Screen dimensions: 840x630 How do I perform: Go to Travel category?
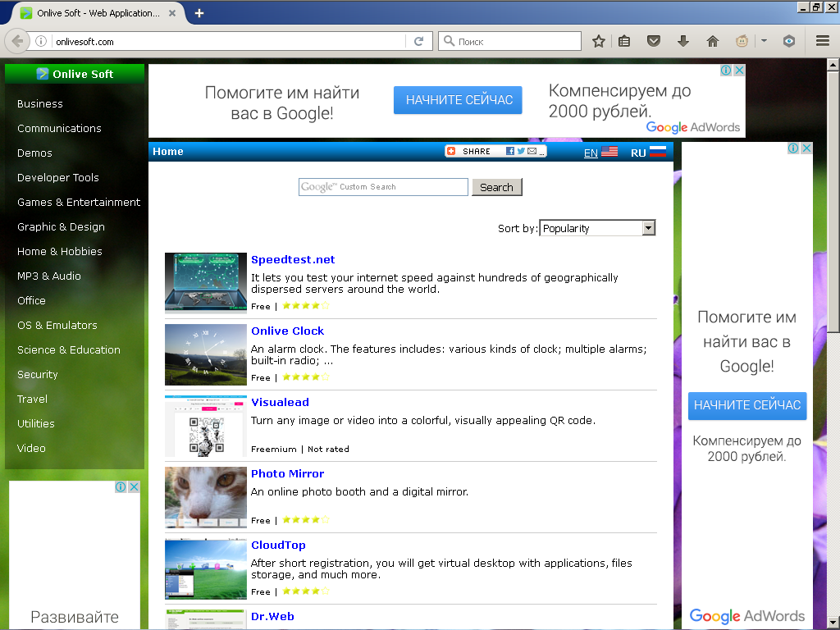(x=32, y=399)
